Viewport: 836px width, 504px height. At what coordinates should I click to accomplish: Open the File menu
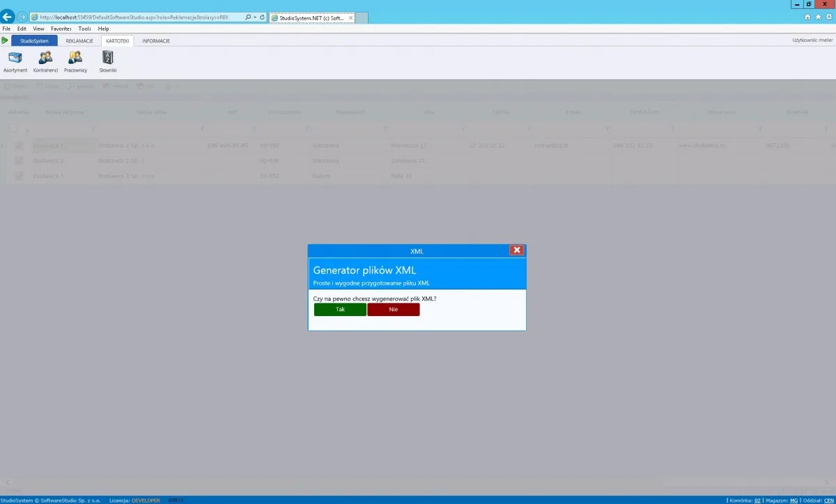pyautogui.click(x=6, y=29)
